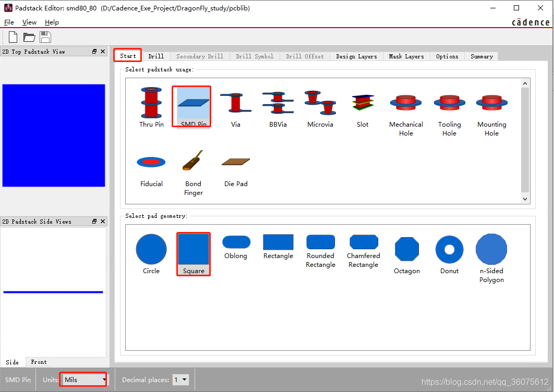
Task: Open an existing padstack file from toolbar
Action: pyautogui.click(x=29, y=37)
